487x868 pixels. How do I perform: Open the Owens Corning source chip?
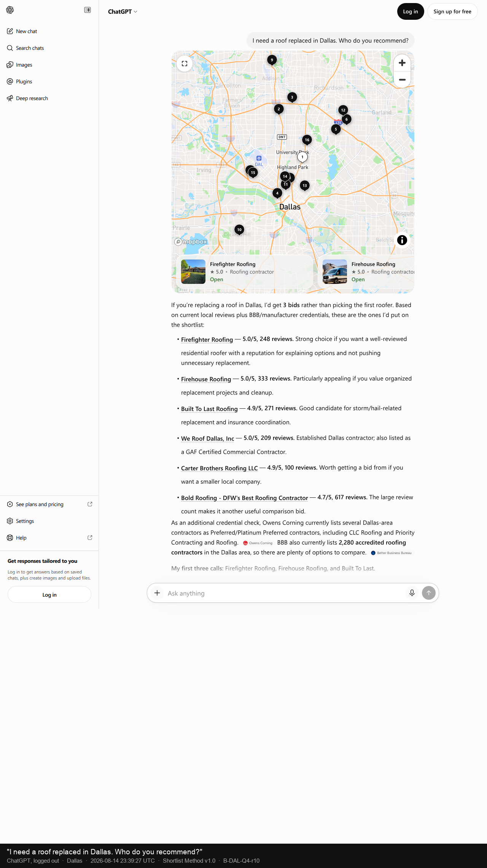(258, 543)
